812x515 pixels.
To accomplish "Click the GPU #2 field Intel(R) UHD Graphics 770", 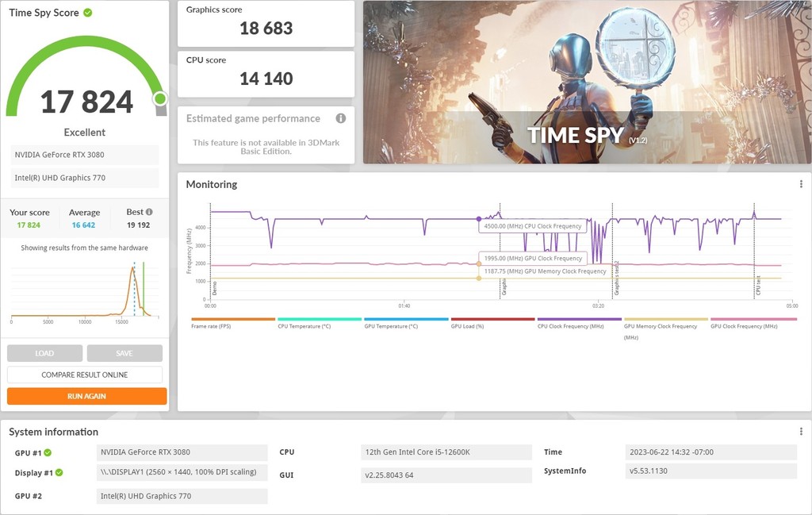I will tap(182, 496).
